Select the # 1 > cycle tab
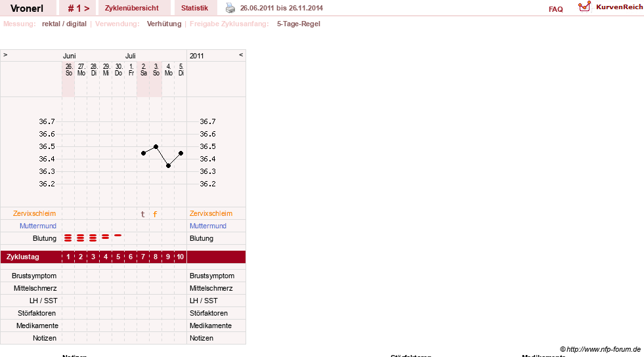Image resolution: width=644 pixels, height=357 pixels. (x=78, y=8)
